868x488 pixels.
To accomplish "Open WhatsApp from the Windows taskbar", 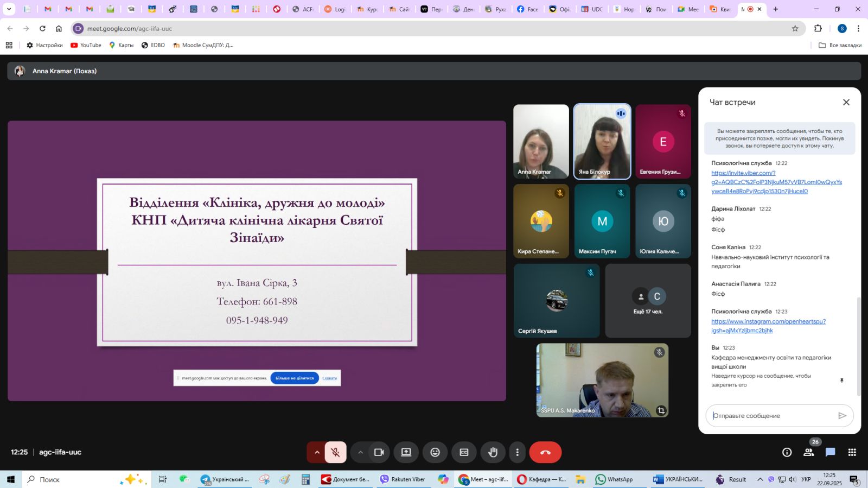I will pyautogui.click(x=614, y=479).
